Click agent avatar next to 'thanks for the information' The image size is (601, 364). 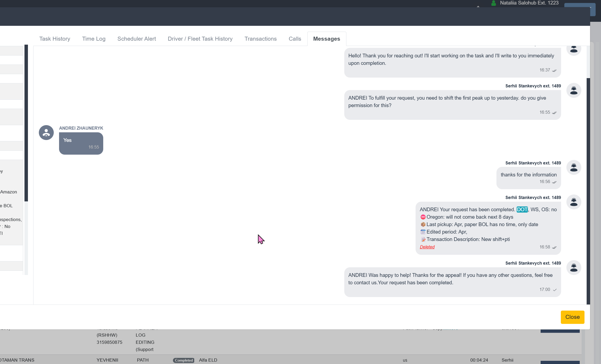click(x=574, y=167)
